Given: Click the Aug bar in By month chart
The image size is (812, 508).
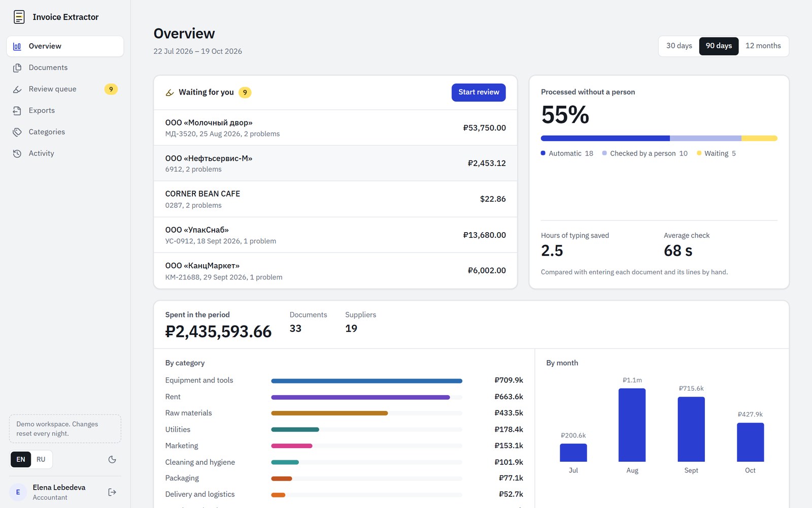Looking at the screenshot, I should click(x=632, y=425).
